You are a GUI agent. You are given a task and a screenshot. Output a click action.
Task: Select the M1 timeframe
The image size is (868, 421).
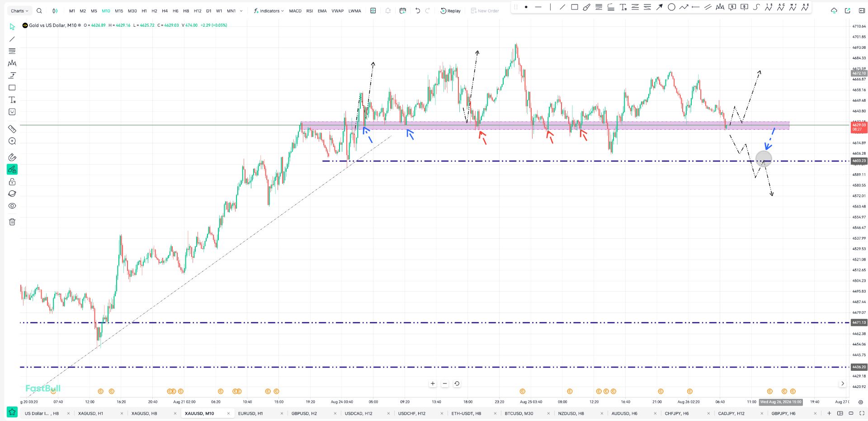[72, 11]
